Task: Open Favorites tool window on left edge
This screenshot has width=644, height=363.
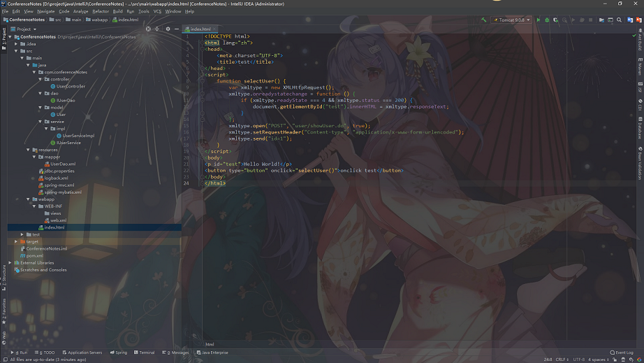Action: [3, 311]
